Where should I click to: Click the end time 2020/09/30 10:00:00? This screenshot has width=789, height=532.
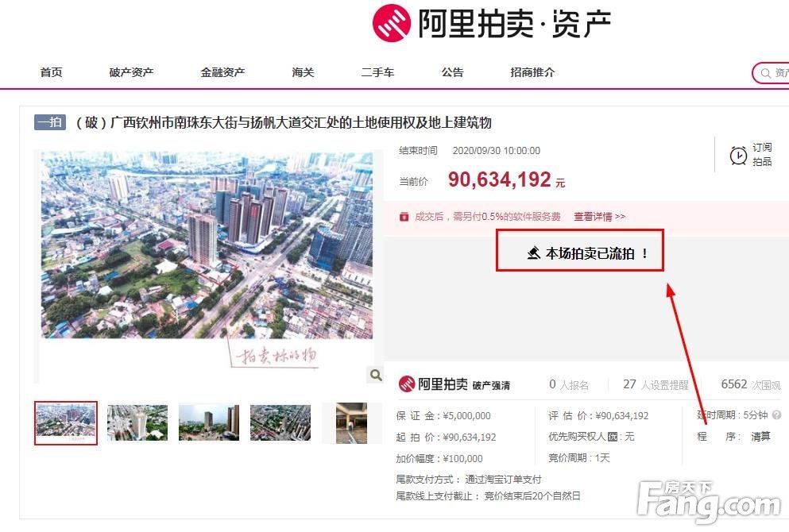point(496,150)
